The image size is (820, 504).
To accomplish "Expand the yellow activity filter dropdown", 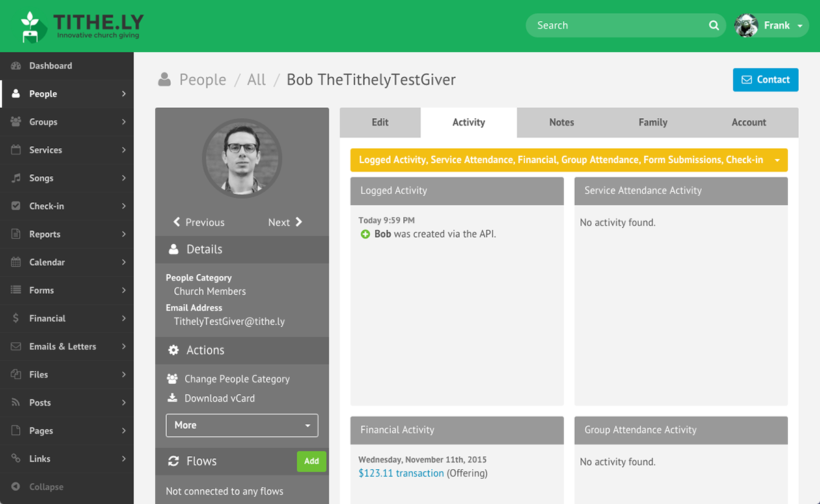I will pyautogui.click(x=776, y=159).
